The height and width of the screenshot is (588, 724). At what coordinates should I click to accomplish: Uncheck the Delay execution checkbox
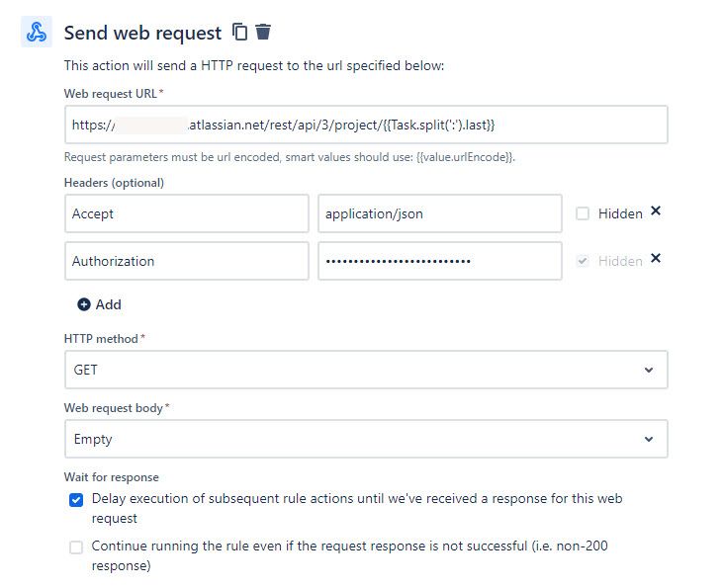76,500
